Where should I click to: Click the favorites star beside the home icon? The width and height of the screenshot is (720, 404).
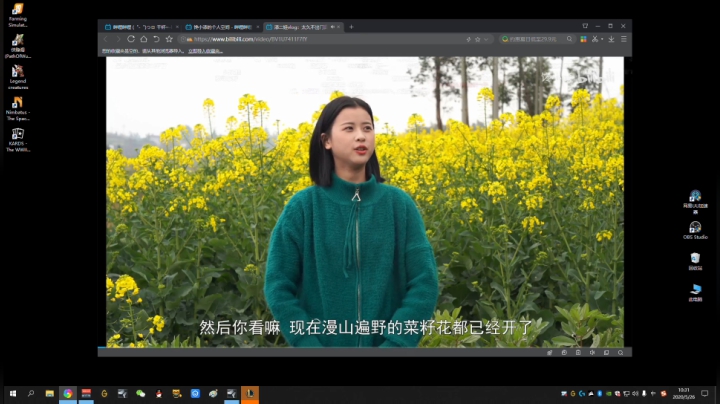[169, 39]
